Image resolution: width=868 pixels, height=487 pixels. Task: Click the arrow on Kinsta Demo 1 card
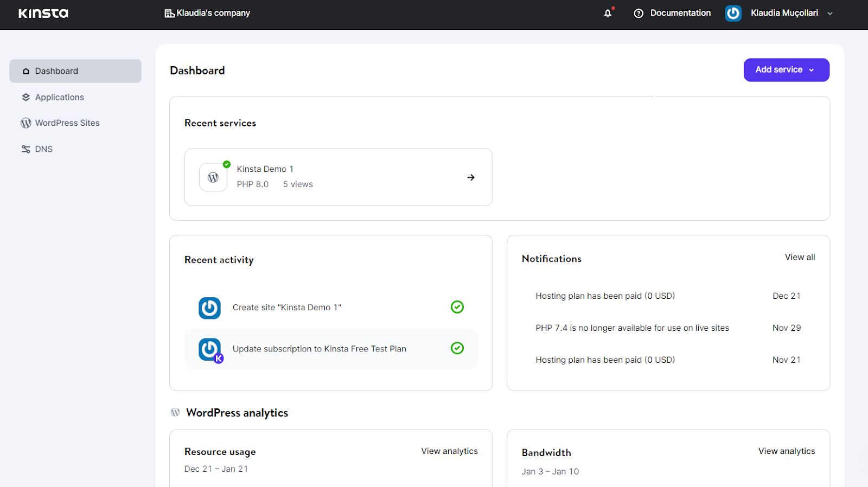coord(471,177)
